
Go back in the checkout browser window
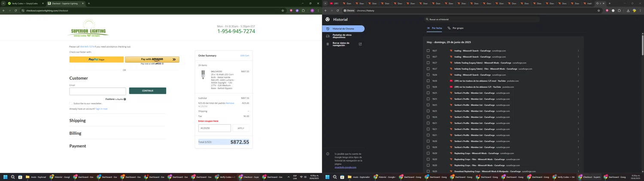click(4, 11)
